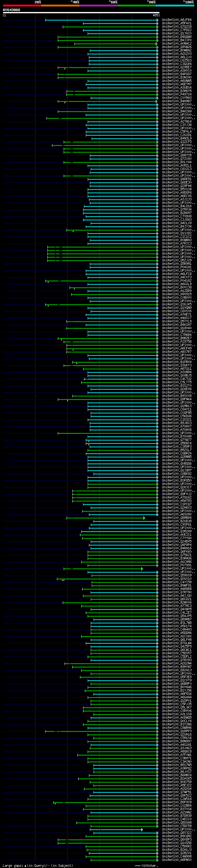This screenshot has width=197, height=868.
Task: Click the hit label UniRef100_Q92413
Action: click(177, 670)
